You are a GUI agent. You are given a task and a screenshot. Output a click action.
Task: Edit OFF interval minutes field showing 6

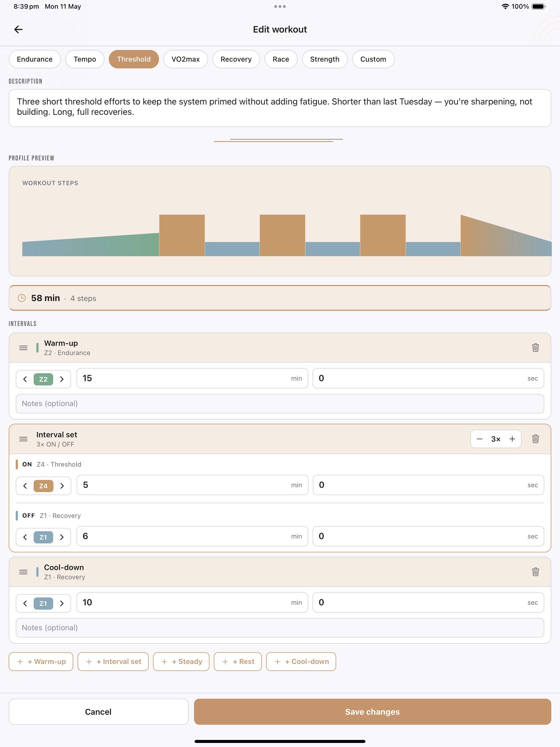click(192, 536)
